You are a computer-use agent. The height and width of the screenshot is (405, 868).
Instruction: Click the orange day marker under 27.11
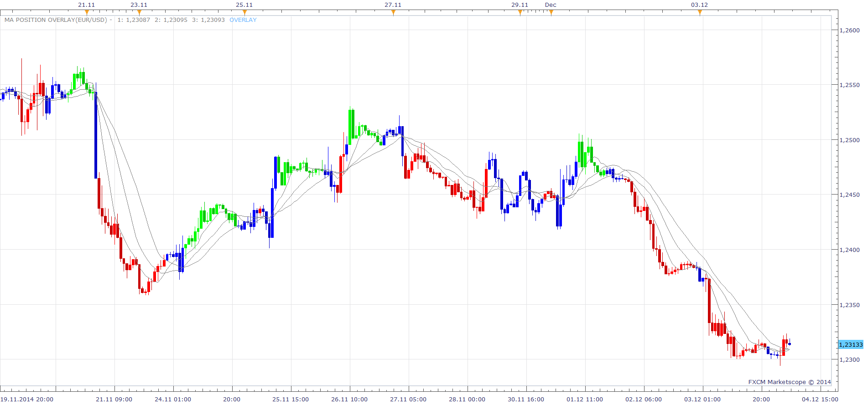click(393, 13)
